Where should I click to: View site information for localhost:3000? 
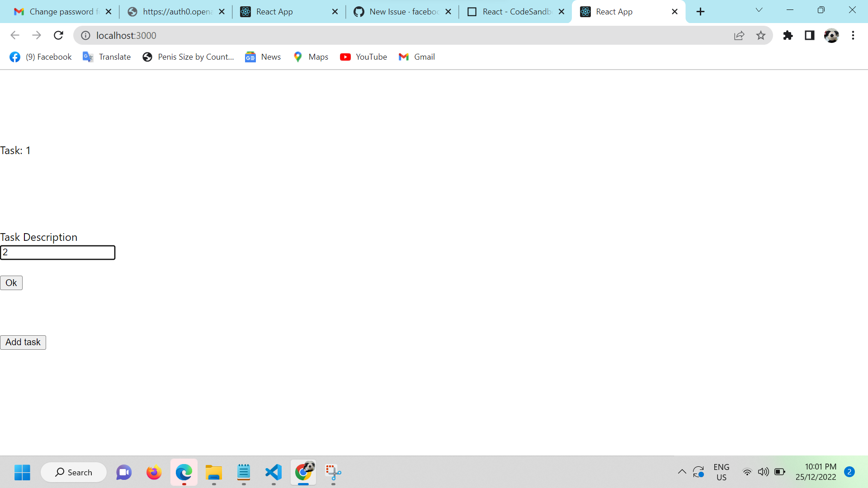click(85, 35)
